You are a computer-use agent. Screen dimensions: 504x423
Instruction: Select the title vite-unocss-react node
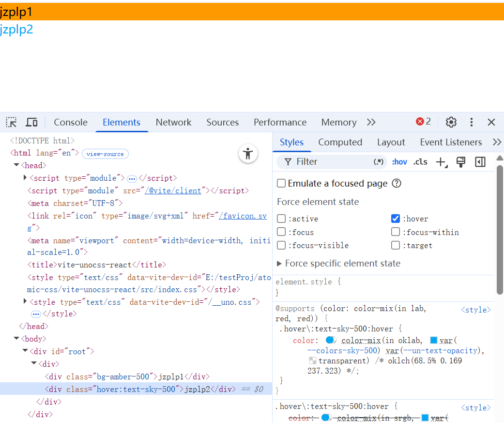pyautogui.click(x=96, y=265)
